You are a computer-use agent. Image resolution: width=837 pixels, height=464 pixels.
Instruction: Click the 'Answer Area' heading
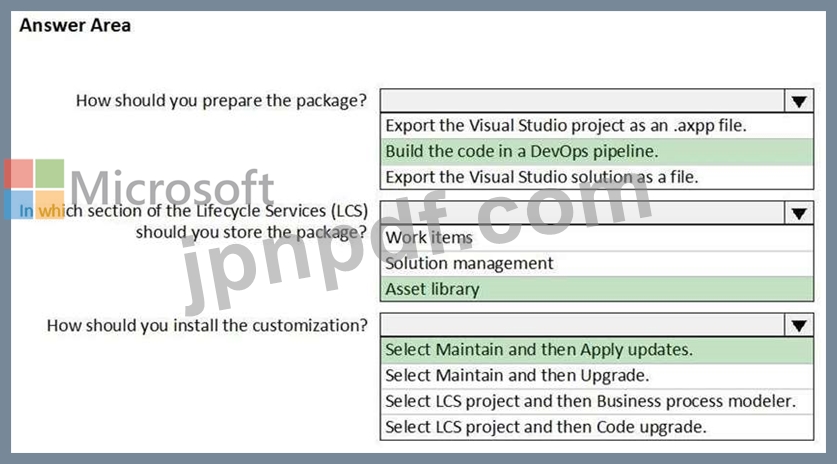75,25
